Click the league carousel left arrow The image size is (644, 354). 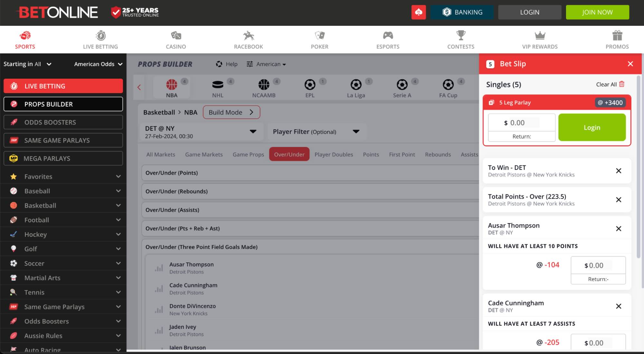139,87
